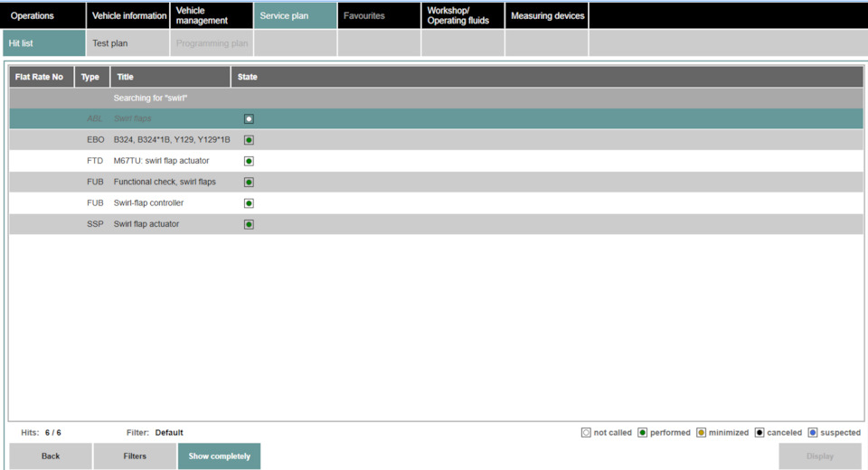Click the 'performed' legend icon
This screenshot has height=470, width=868.
(x=642, y=433)
